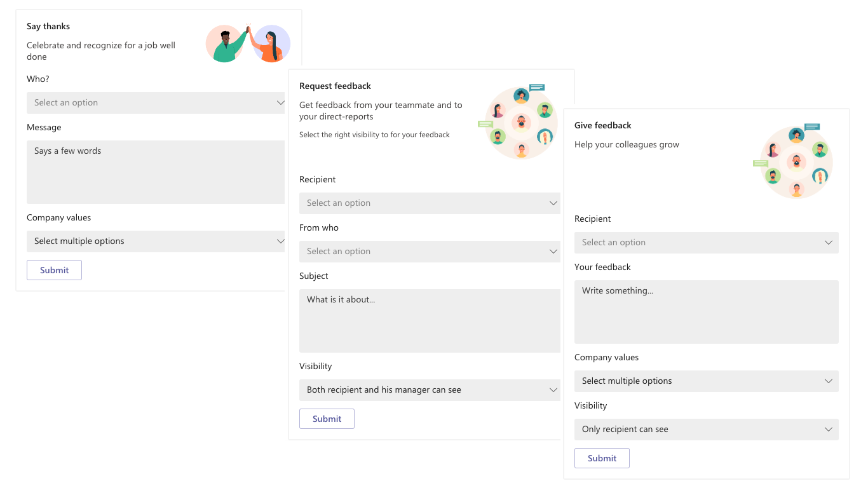Open the Recipient dropdown in Request feedback

(x=429, y=203)
